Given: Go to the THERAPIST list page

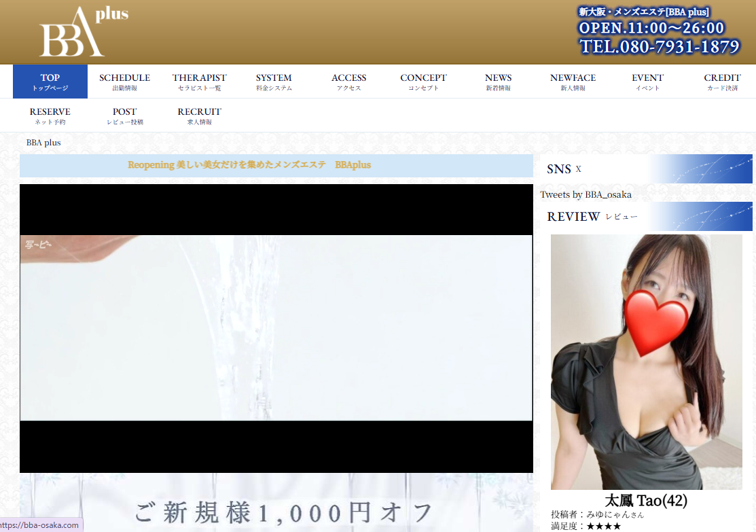Looking at the screenshot, I should 200,82.
